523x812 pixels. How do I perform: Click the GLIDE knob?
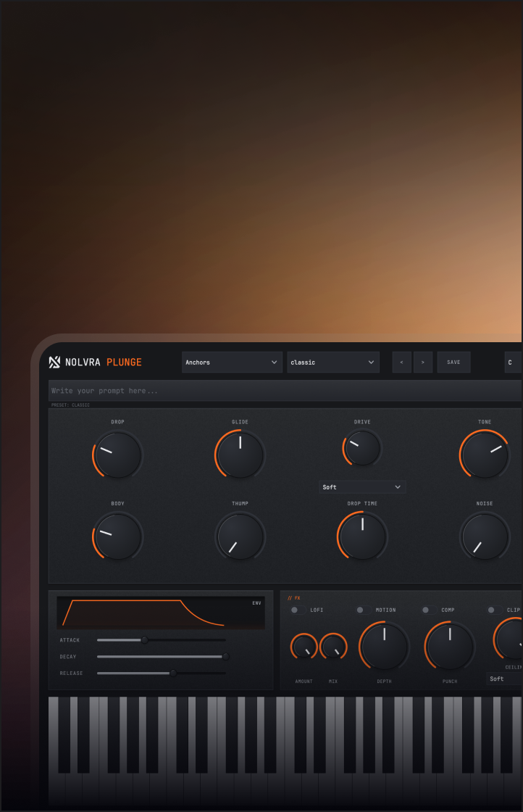click(240, 455)
